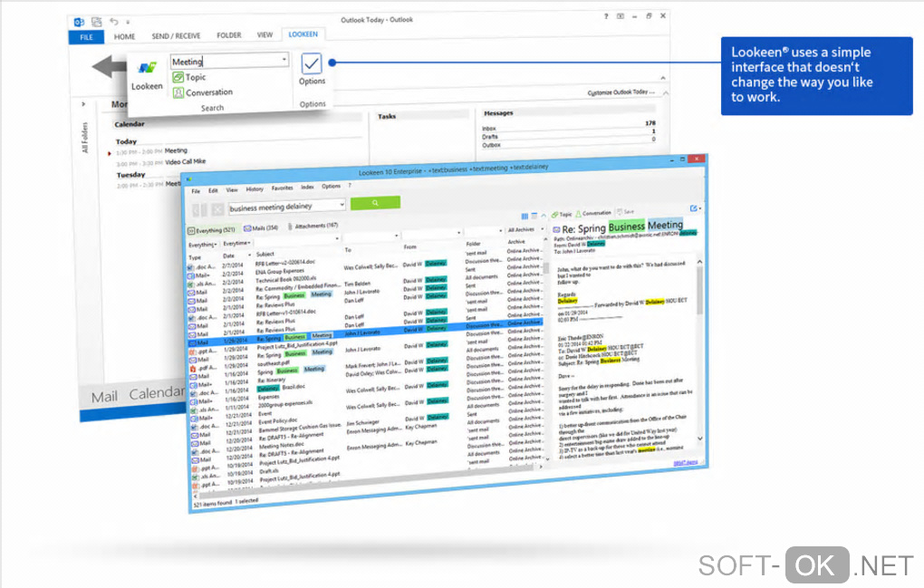The height and width of the screenshot is (588, 924).
Task: Switch to column layout view icon in Lookeen
Action: pos(525,217)
